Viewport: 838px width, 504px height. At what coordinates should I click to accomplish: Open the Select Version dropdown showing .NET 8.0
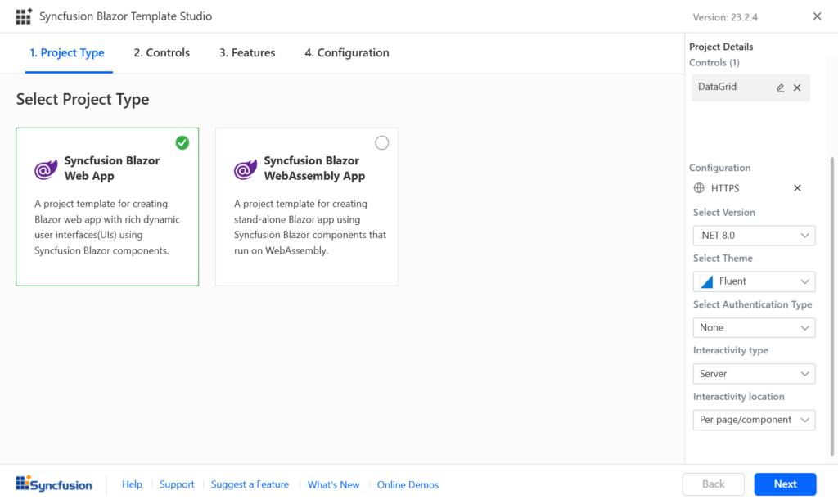coord(754,235)
